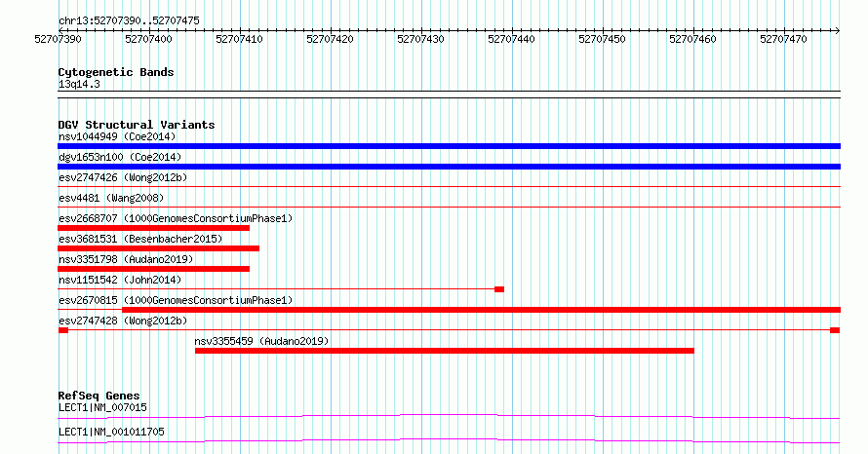Select ruler position 52707410

[239, 39]
